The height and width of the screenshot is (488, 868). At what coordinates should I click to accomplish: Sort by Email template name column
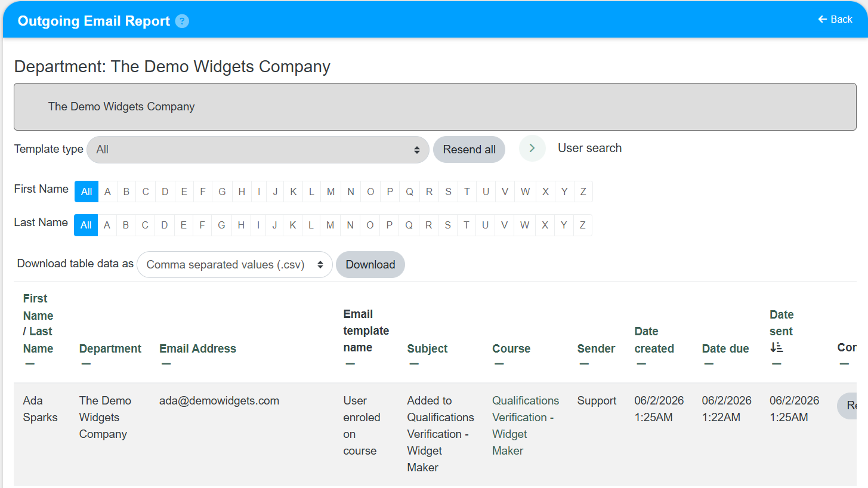(366, 331)
